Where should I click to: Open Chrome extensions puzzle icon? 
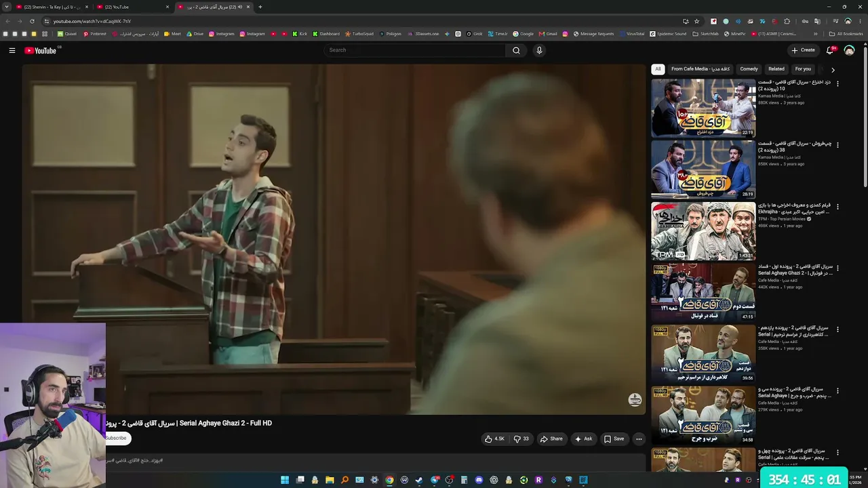(787, 21)
